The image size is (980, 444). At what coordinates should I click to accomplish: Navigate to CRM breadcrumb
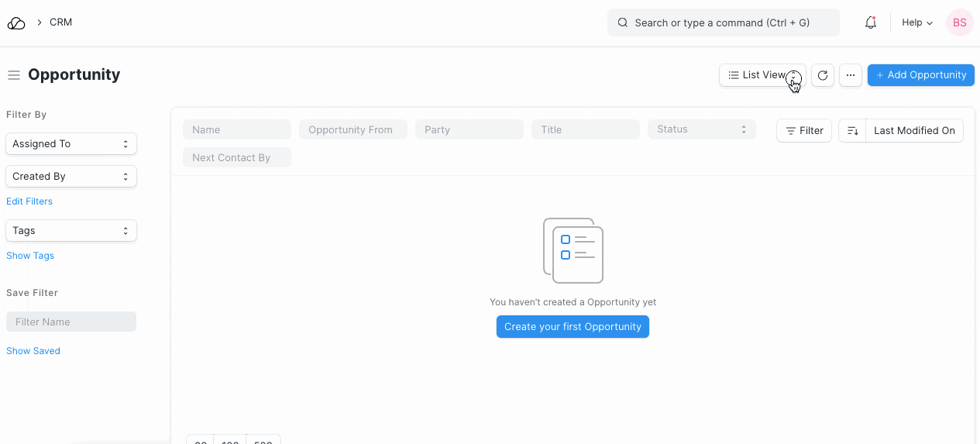click(x=60, y=22)
